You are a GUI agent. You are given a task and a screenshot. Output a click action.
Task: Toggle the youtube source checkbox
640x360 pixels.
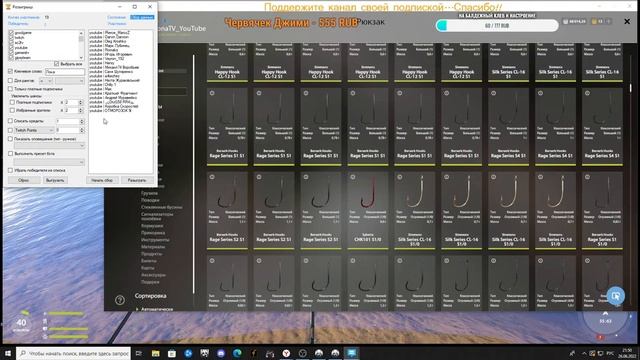pos(11,48)
